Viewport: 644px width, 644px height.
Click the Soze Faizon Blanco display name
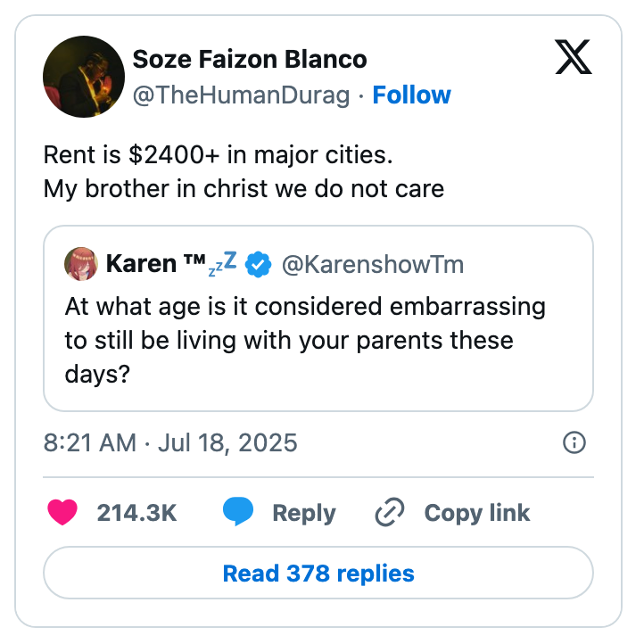(250, 60)
